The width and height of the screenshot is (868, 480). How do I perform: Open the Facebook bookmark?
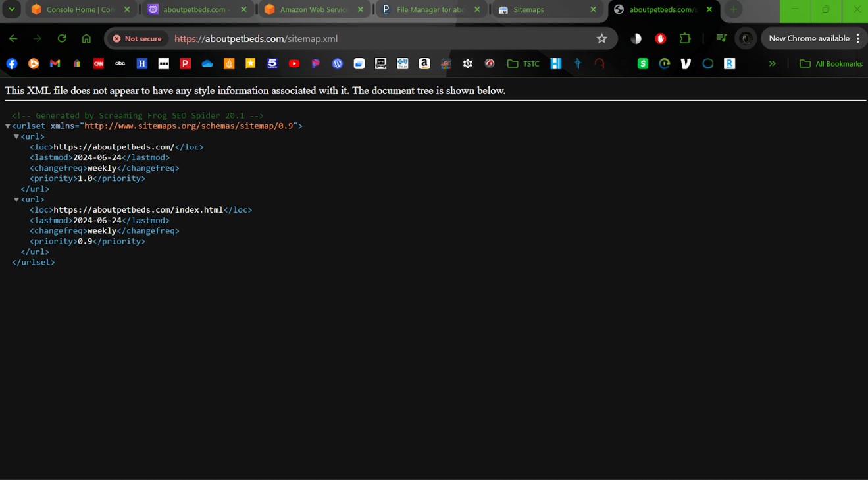(12, 64)
